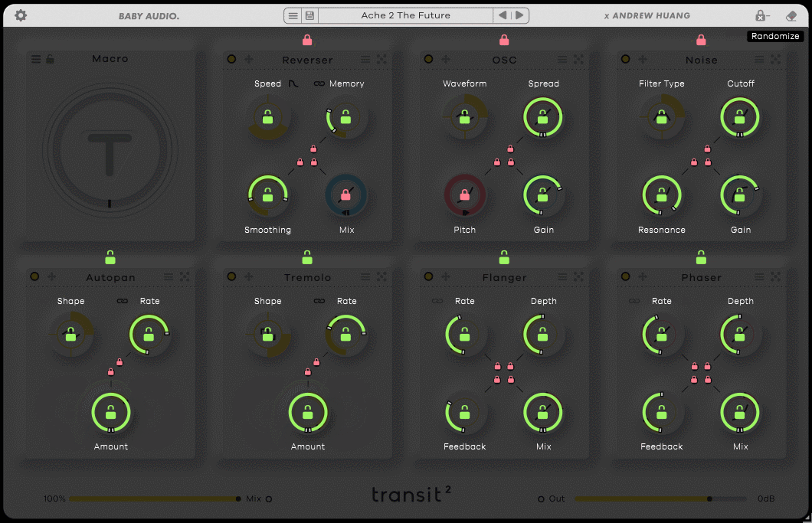
Task: Click the move handle icon on OSC
Action: click(445, 59)
